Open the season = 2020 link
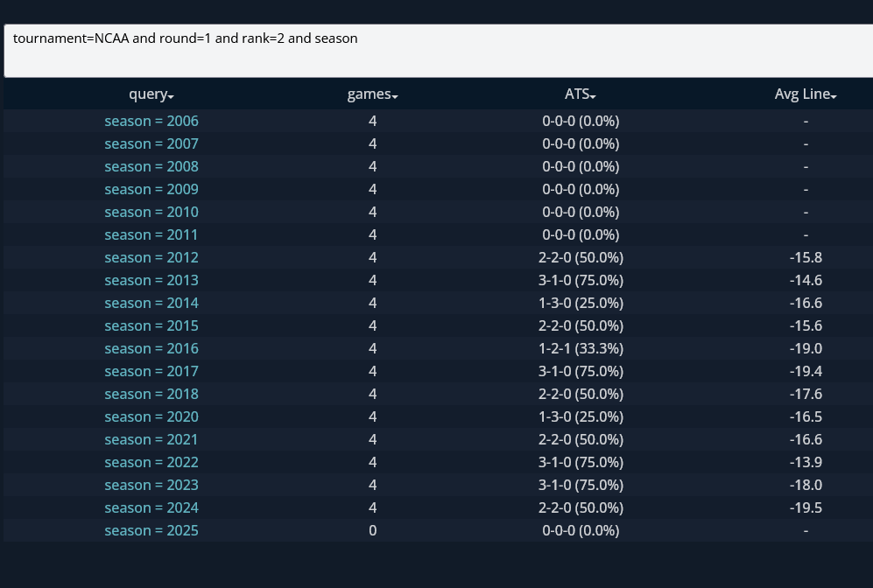Screen dimensions: 873x588 pos(151,417)
